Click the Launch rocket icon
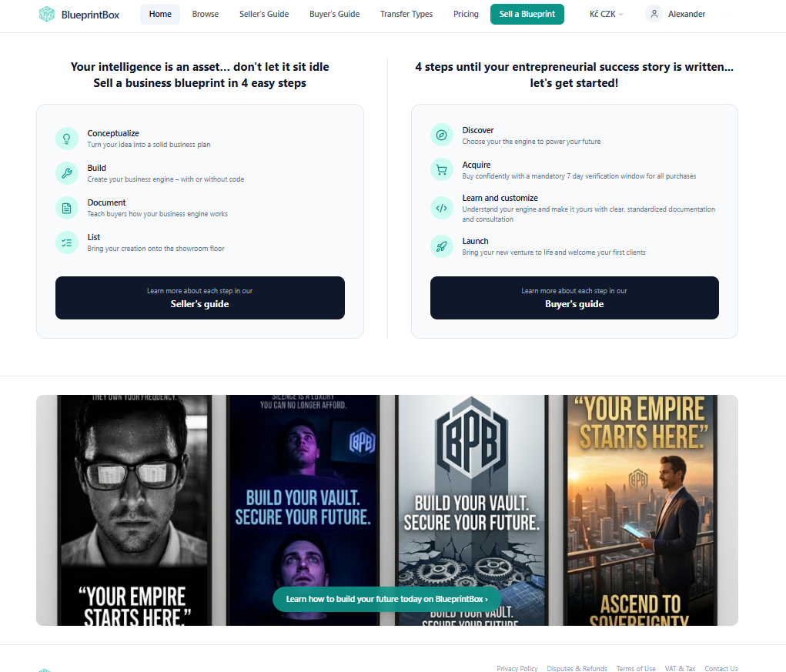The width and height of the screenshot is (786, 672). click(442, 246)
